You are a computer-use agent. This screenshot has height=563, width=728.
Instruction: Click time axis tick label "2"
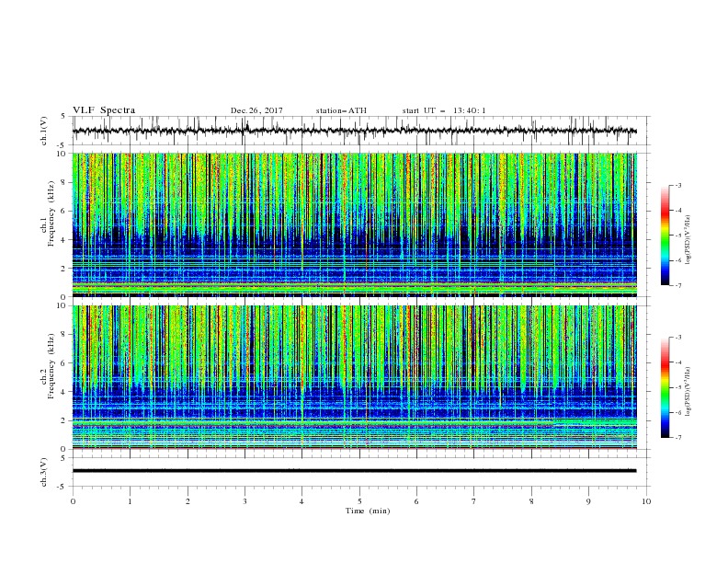(x=188, y=501)
